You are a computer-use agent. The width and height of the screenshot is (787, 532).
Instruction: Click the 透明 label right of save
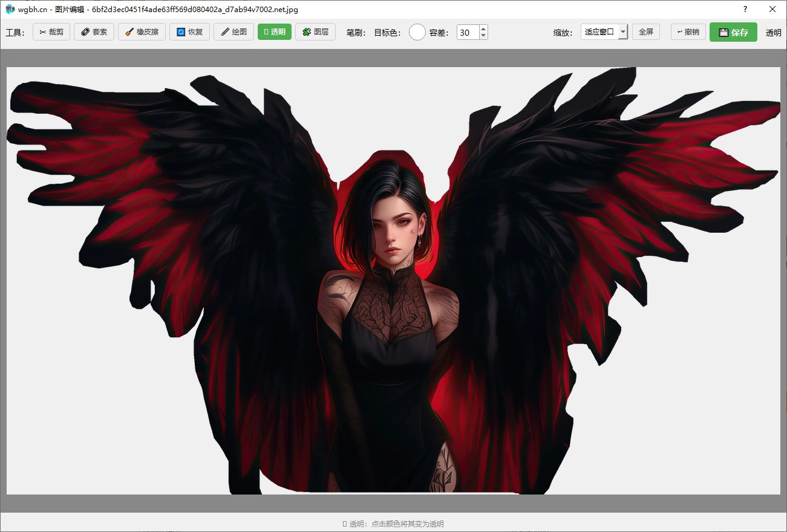point(774,33)
